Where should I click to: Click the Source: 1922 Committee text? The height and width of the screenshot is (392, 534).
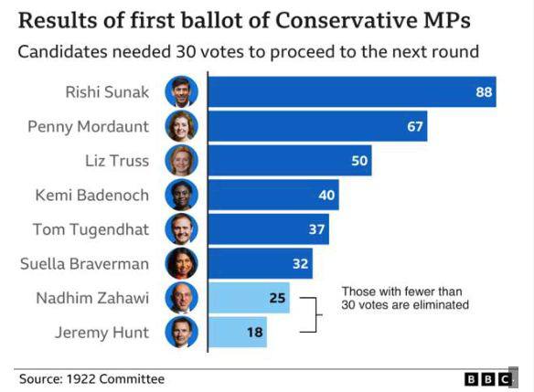pos(92,379)
